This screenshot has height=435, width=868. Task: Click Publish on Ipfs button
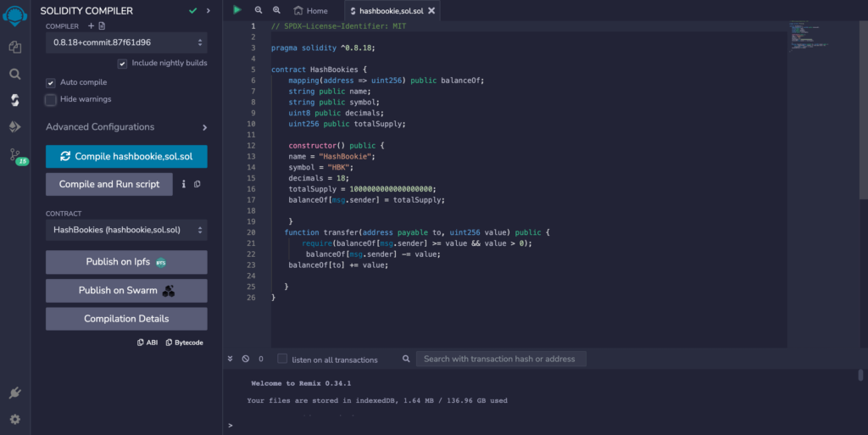pyautogui.click(x=126, y=262)
